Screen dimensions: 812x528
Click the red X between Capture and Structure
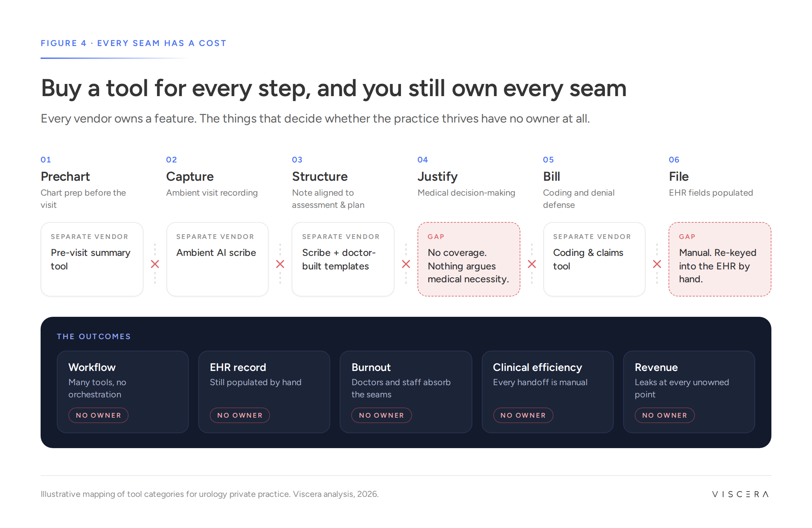point(280,264)
